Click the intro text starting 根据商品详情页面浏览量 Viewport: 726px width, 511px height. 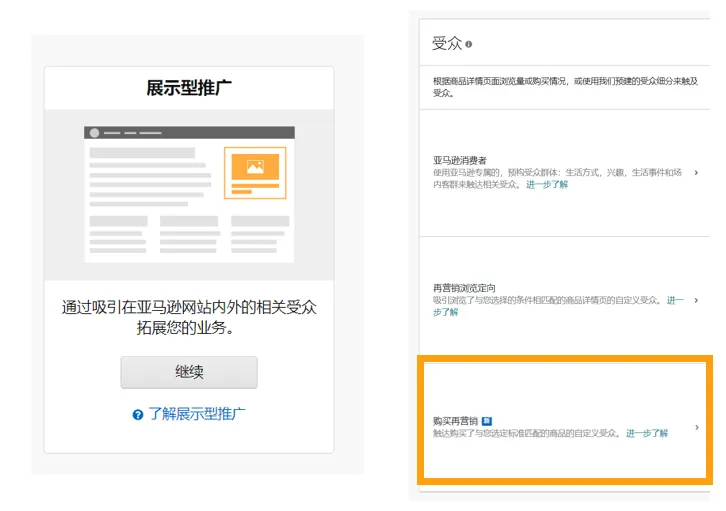tap(565, 87)
